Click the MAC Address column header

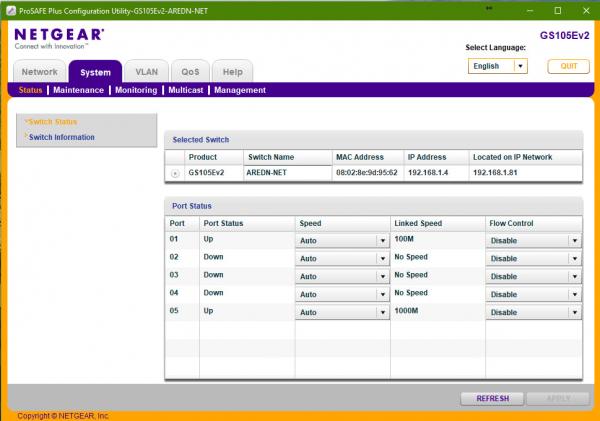click(x=368, y=157)
